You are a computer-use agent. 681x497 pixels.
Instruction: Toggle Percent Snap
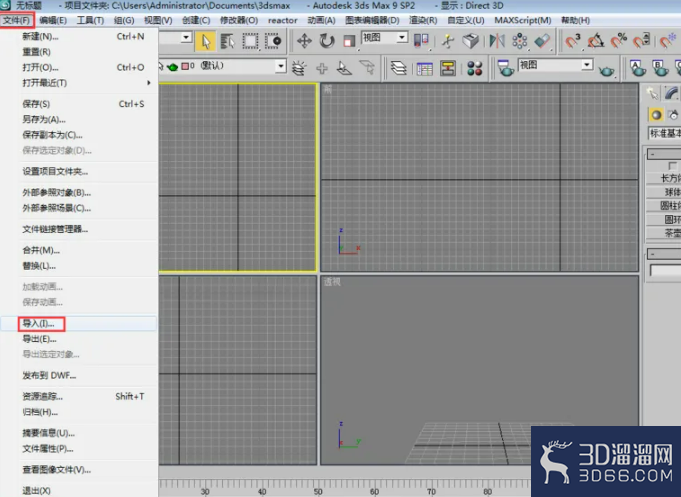coord(618,41)
